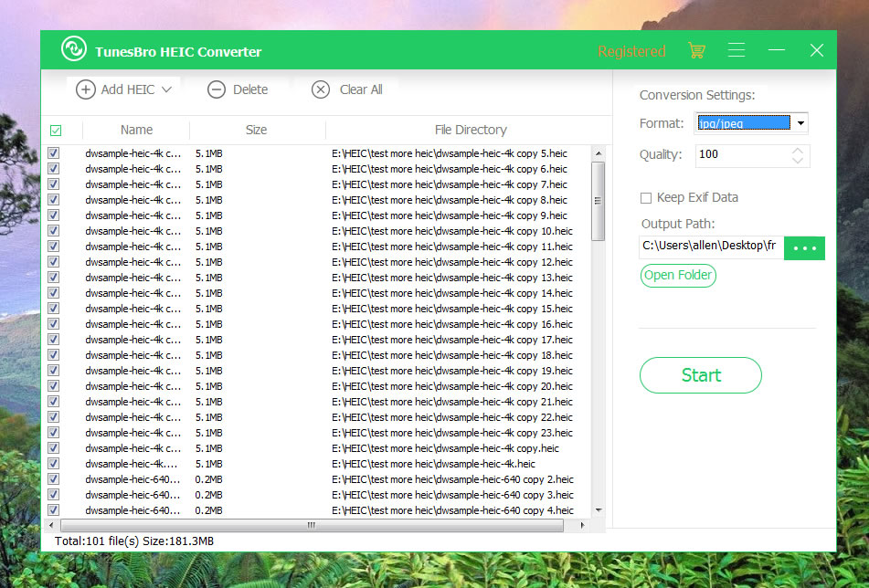Sort by the Size column header

[256, 131]
